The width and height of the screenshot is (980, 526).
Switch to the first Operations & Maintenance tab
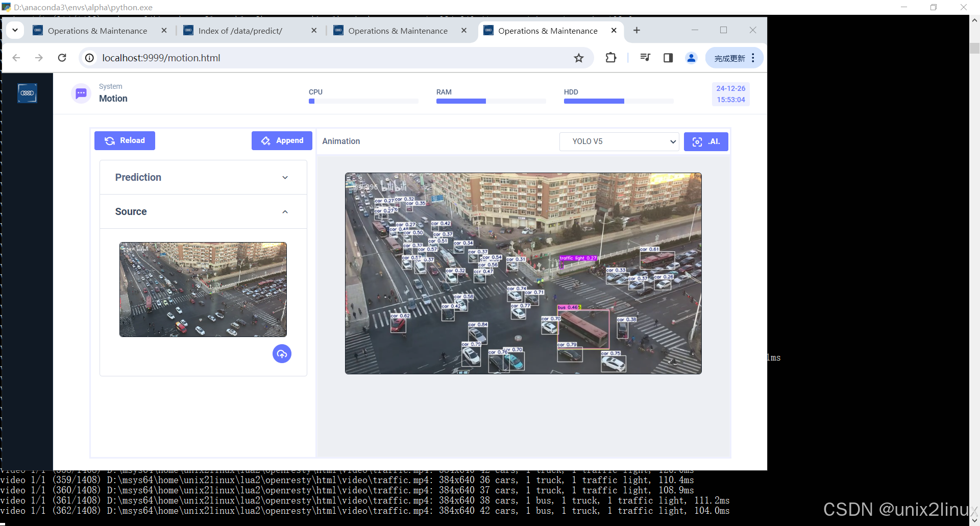pyautogui.click(x=97, y=31)
